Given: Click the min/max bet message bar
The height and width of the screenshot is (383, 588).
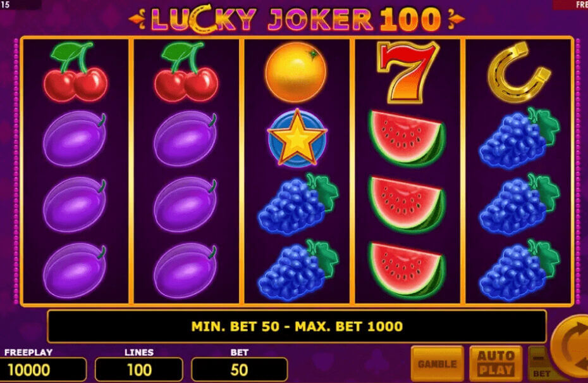Looking at the screenshot, I should pos(297,326).
